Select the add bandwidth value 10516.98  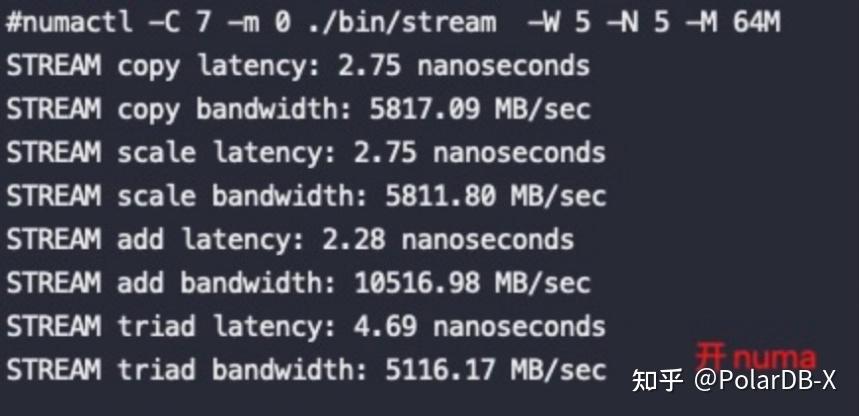[x=418, y=283]
